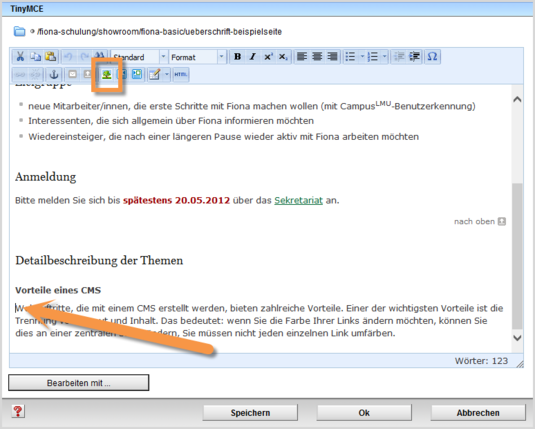Open the Standard style dropdown
Screen dimensions: 535x429
139,57
